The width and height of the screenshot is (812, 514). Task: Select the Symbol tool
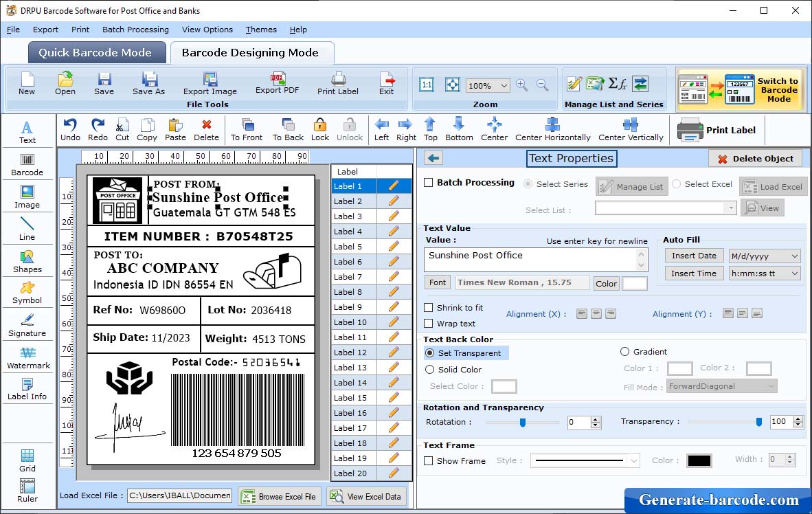click(x=27, y=293)
